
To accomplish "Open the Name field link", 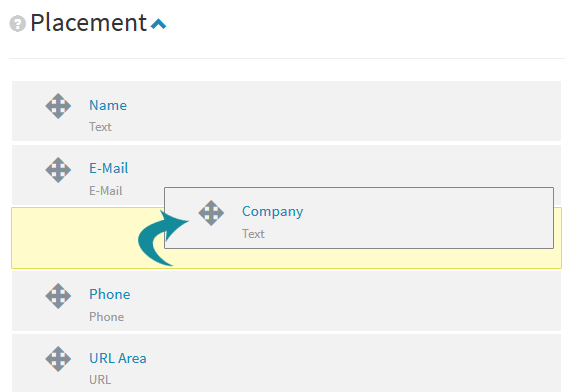I will pos(108,105).
